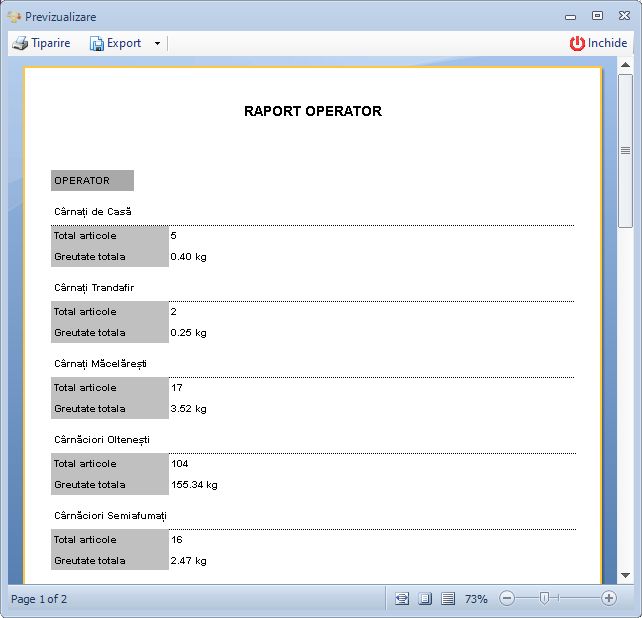Viewport: 642px width, 618px height.
Task: Click the Inchide close button
Action: pos(598,43)
